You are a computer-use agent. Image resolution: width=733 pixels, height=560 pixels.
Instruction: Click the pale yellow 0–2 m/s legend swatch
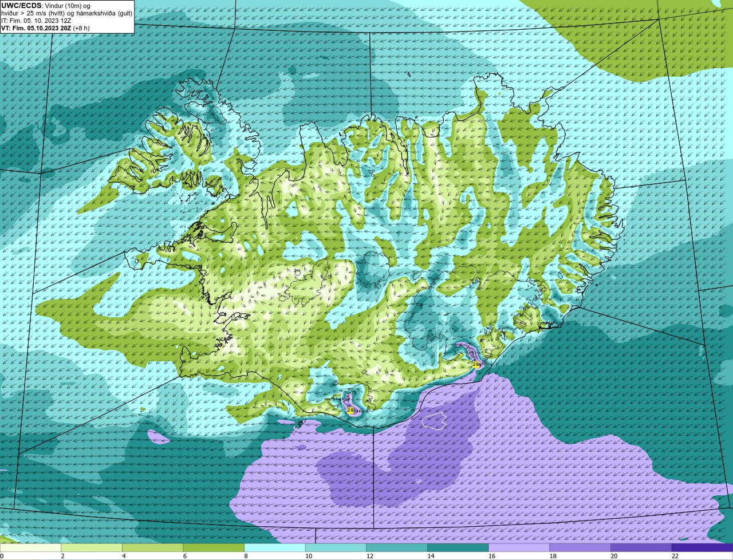(30, 548)
